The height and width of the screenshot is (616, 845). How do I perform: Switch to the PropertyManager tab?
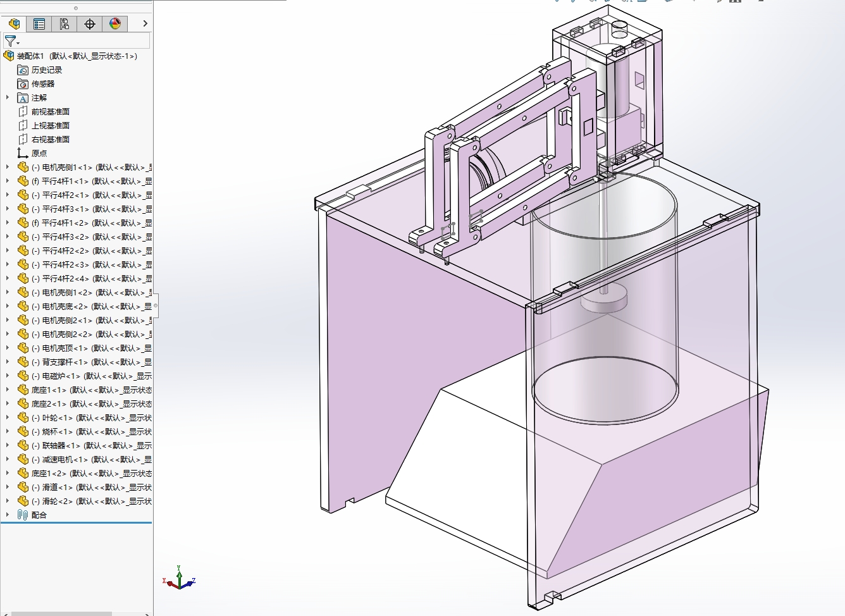coord(39,24)
